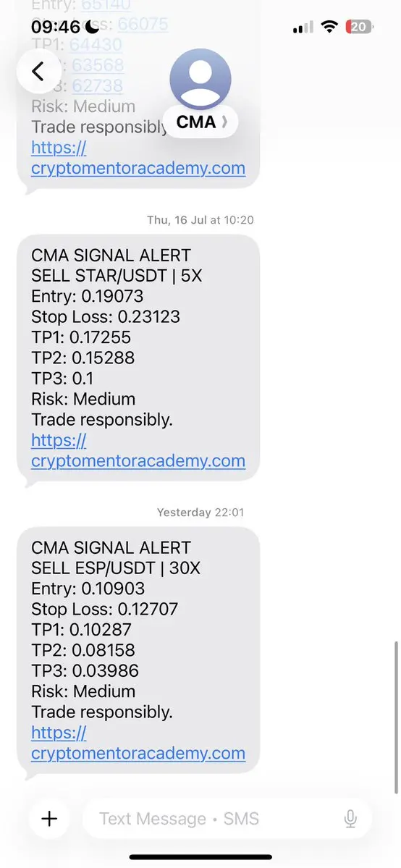Open cryptomentoracademy.com link in ESP/USDT message
The height and width of the screenshot is (868, 401).
[x=138, y=743]
